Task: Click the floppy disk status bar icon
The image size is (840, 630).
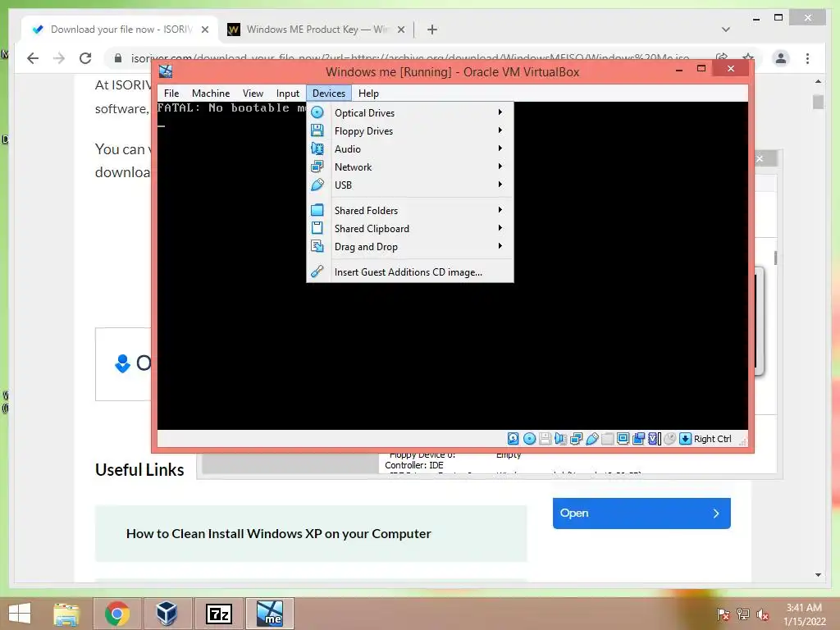Action: 545,439
